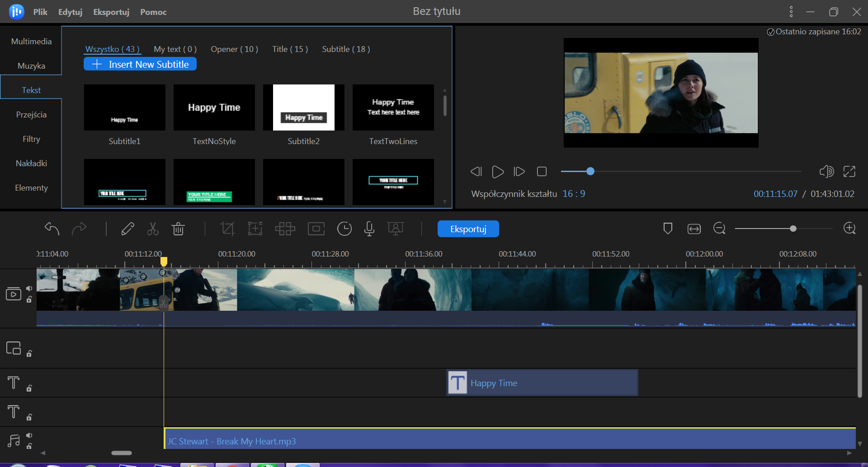Select the TextNoStyle template thumbnail
The image size is (868, 467).
pos(214,107)
